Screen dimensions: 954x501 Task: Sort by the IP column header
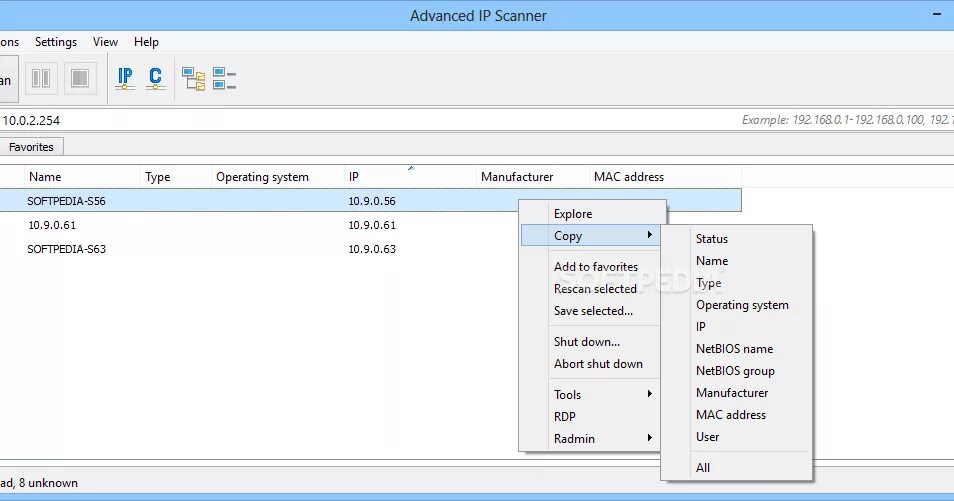click(x=409, y=177)
